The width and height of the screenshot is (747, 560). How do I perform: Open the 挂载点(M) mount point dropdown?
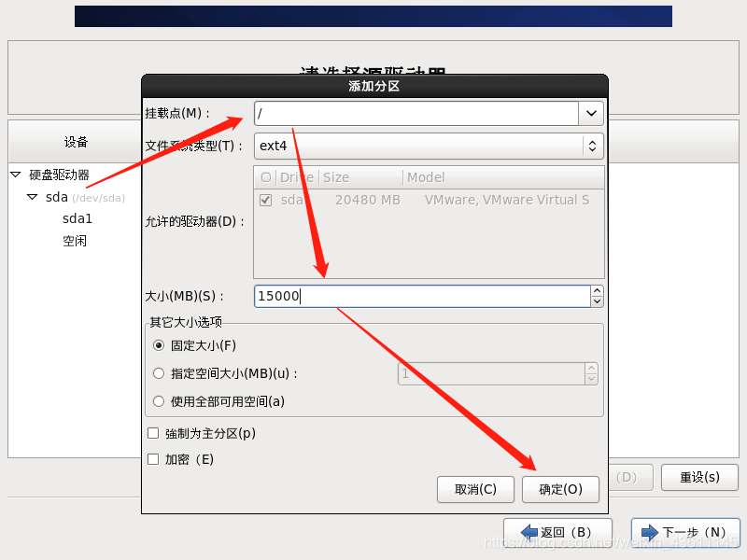click(591, 113)
